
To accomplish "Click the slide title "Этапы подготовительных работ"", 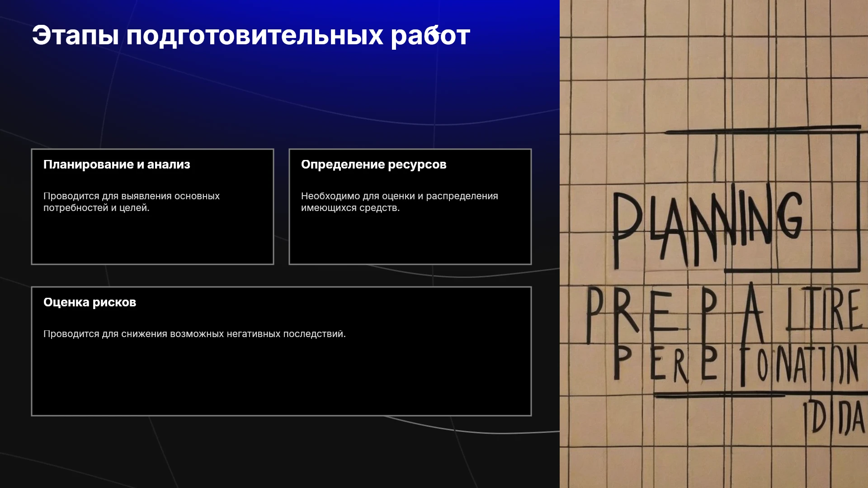I will point(251,35).
